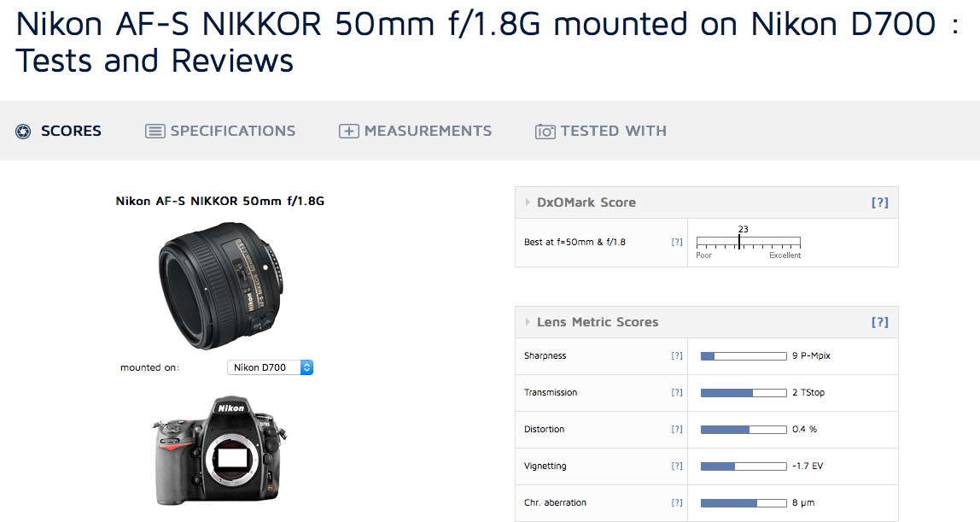
Task: Open help [?] for Sharpness row
Action: pos(677,355)
